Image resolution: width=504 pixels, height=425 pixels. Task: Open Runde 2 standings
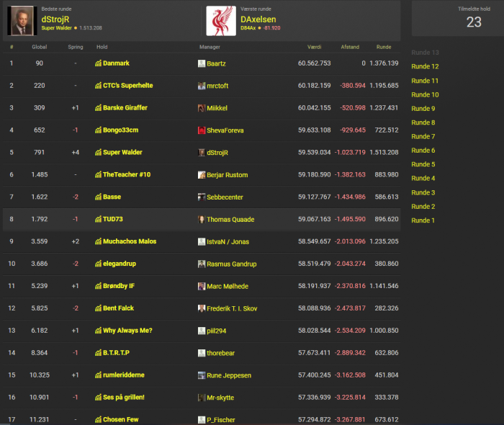pyautogui.click(x=423, y=207)
